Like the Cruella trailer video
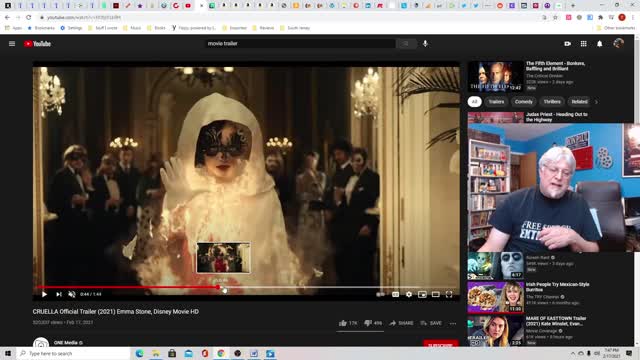640x360 pixels. point(348,323)
